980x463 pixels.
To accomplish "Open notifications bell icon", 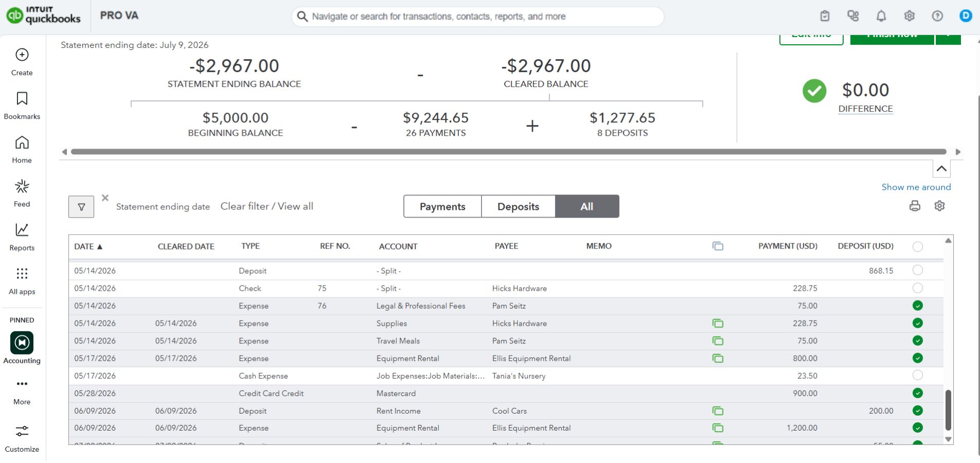I will [x=881, y=16].
